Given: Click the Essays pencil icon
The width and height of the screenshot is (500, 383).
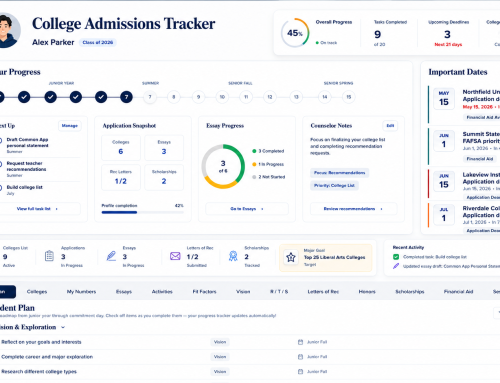Looking at the screenshot, I should click(111, 256).
